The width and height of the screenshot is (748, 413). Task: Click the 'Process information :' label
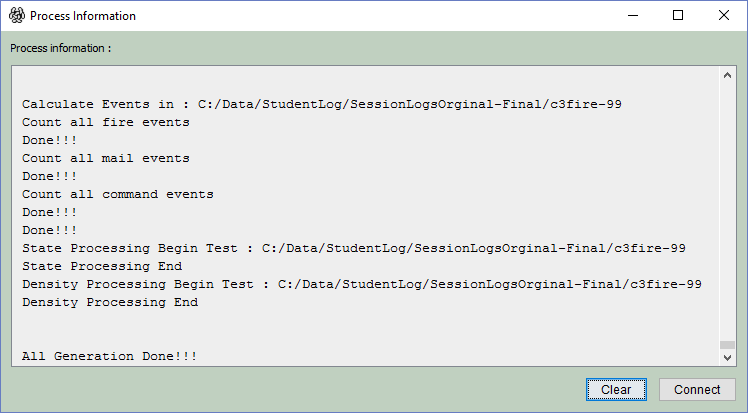61,48
